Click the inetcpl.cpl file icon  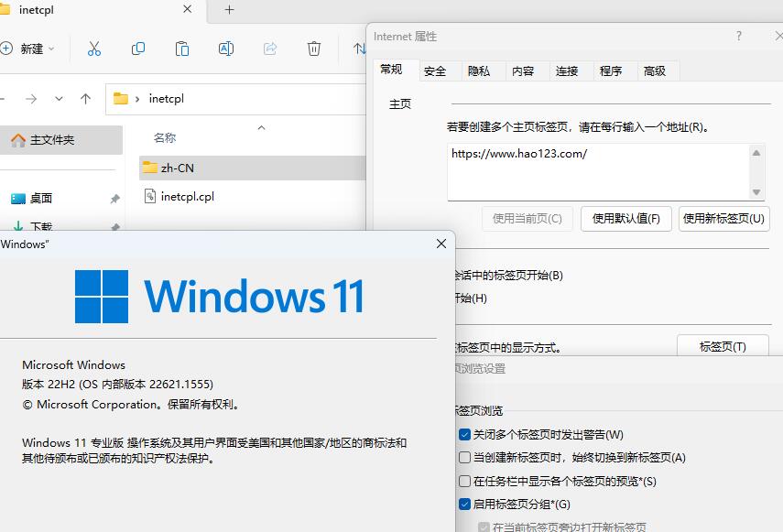[150, 196]
